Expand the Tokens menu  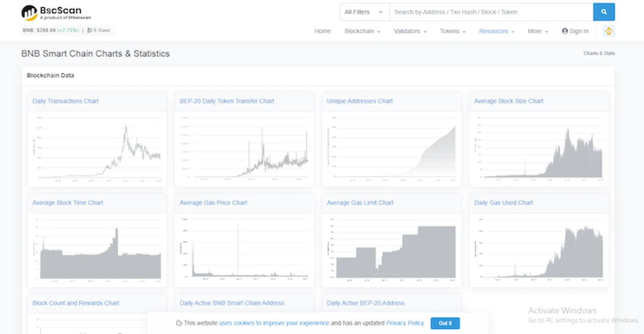452,31
